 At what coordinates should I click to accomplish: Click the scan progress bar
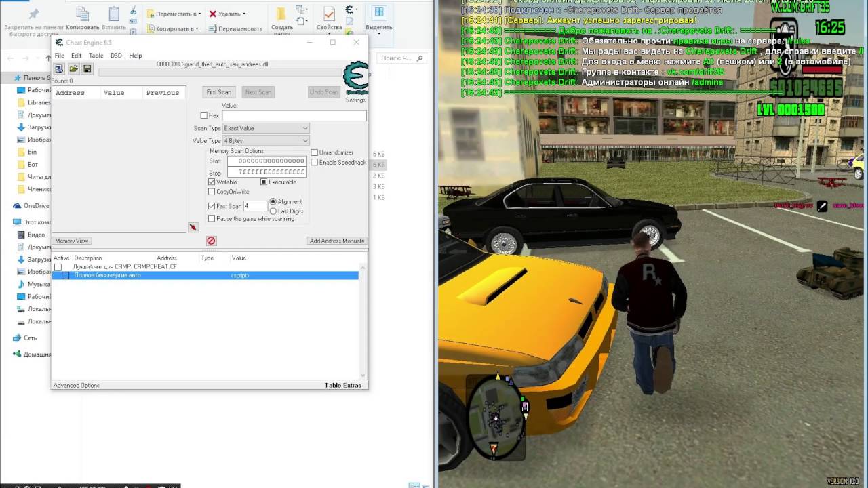[220, 72]
